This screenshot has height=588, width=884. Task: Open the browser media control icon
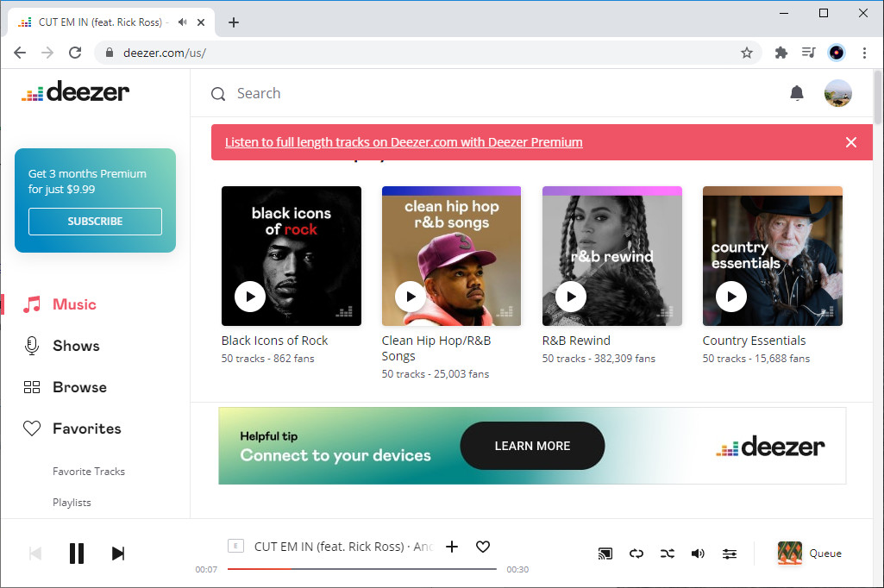808,53
